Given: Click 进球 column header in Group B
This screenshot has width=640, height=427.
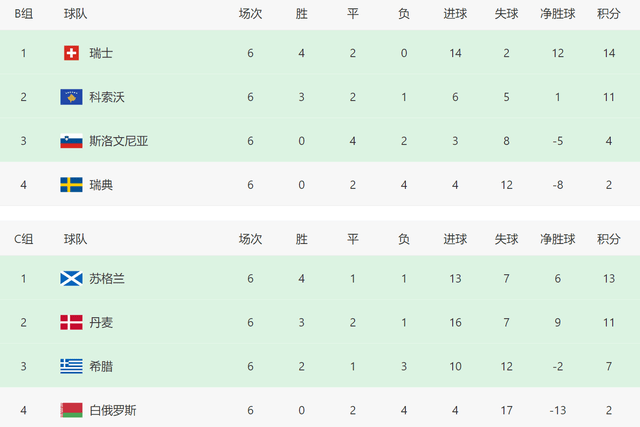Looking at the screenshot, I should coord(455,14).
